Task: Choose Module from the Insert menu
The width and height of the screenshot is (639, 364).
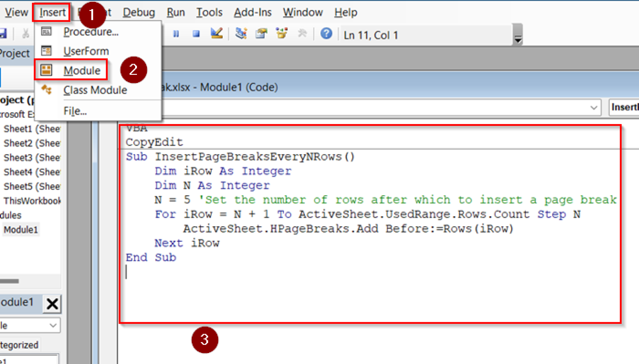Action: [82, 70]
